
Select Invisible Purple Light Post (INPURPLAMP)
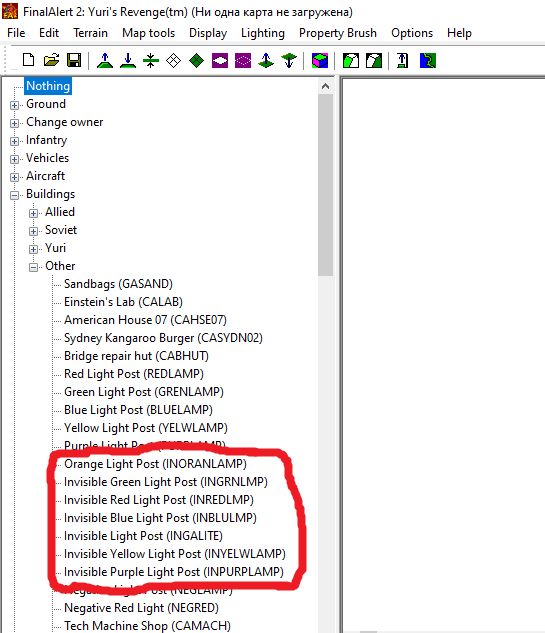click(174, 572)
